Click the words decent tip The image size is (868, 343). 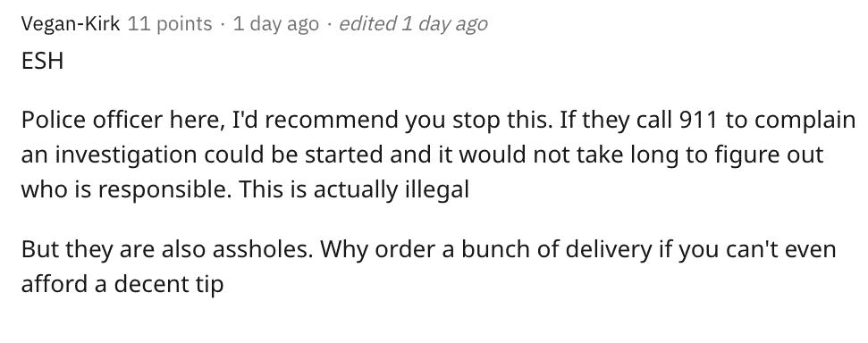[x=169, y=284]
